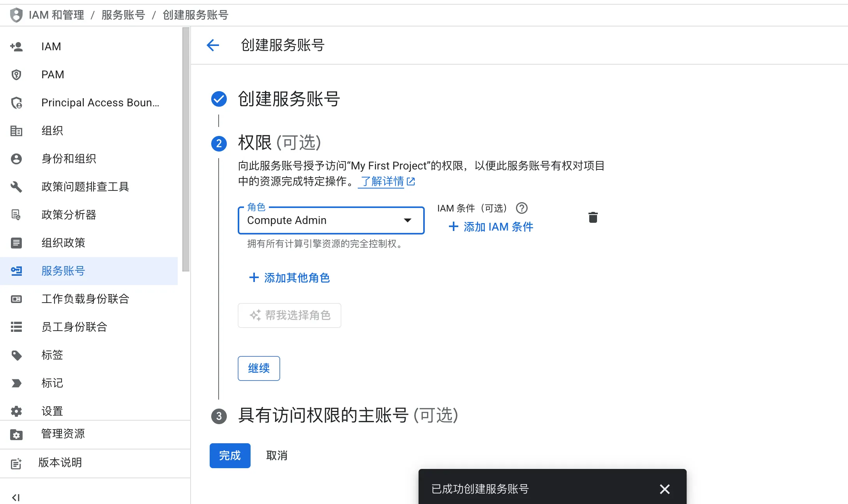Navigate to 服务账号 breadcrumb
The image size is (848, 504).
point(123,15)
